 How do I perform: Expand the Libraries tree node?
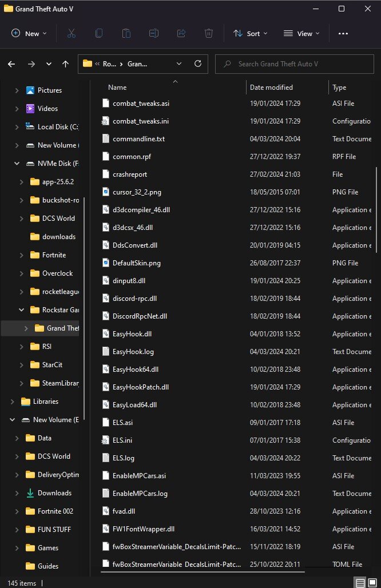click(13, 402)
